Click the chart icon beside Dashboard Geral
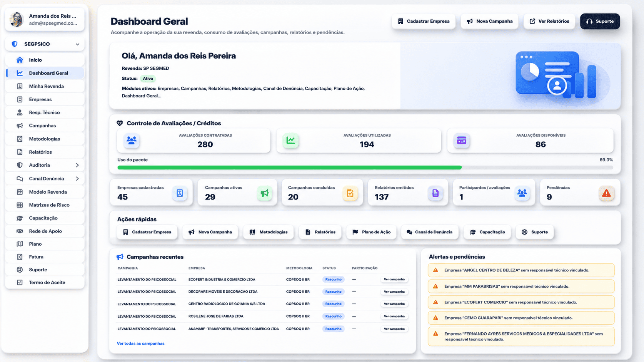644x362 pixels. pos(20,73)
